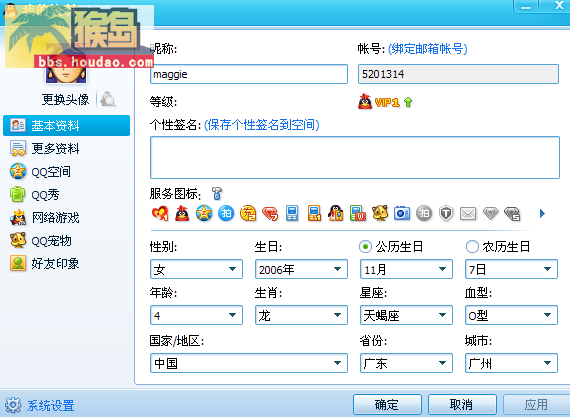Click the QQ pet bear service icon
The image size is (570, 417).
tap(380, 213)
